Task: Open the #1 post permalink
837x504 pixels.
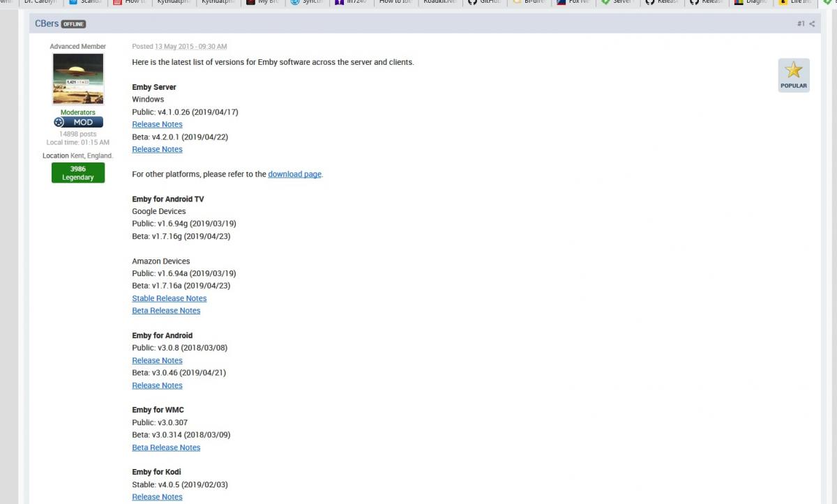Action: pos(801,24)
